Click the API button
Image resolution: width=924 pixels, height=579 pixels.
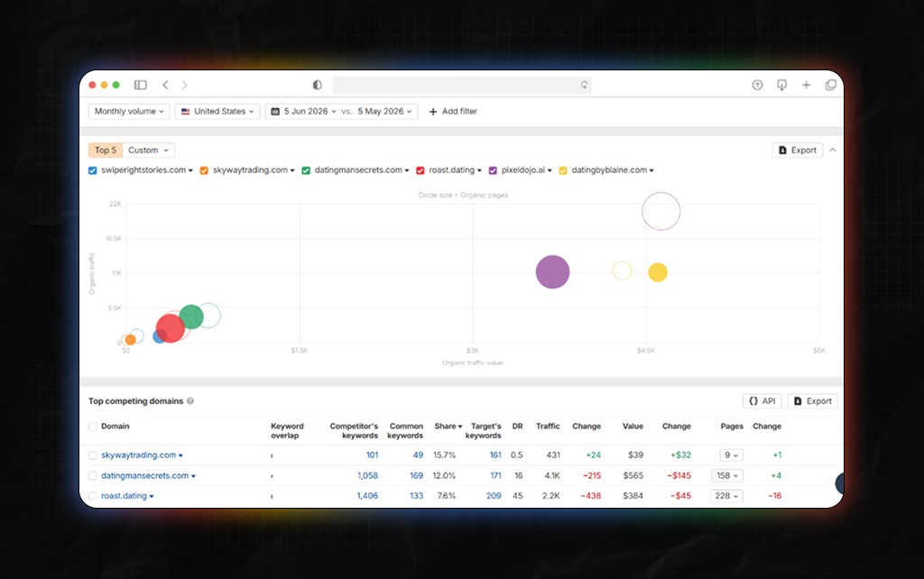[x=762, y=401]
